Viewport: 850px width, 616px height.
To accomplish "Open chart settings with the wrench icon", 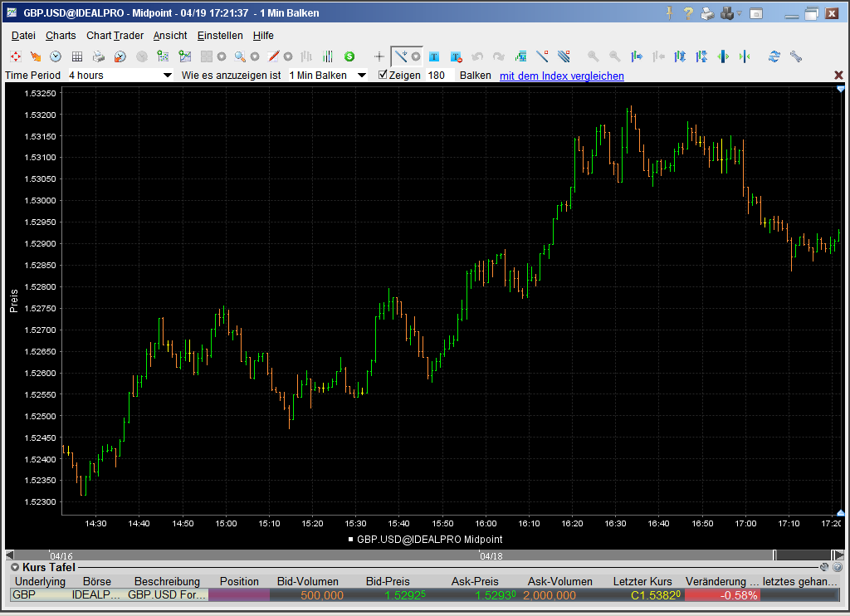I will pos(796,56).
